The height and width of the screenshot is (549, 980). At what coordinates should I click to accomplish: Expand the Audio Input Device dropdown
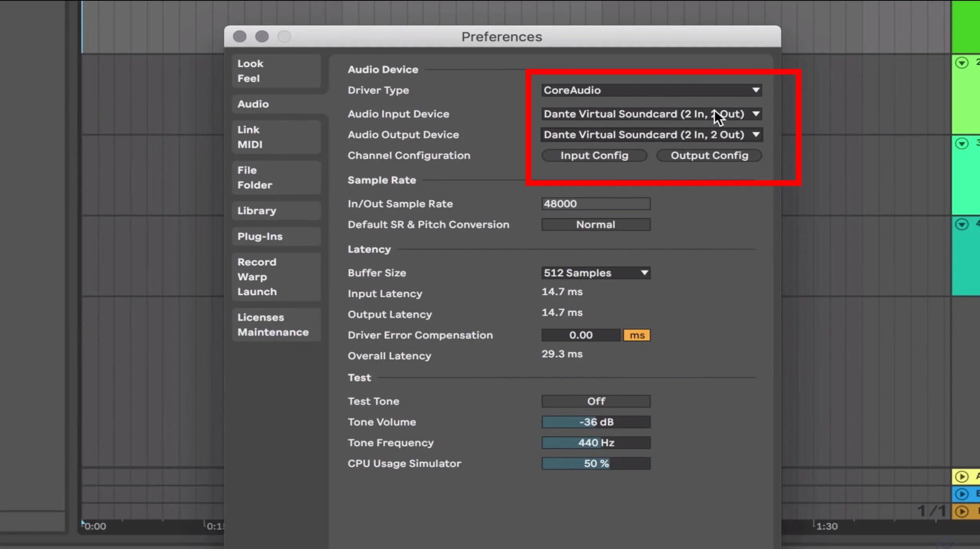[652, 114]
